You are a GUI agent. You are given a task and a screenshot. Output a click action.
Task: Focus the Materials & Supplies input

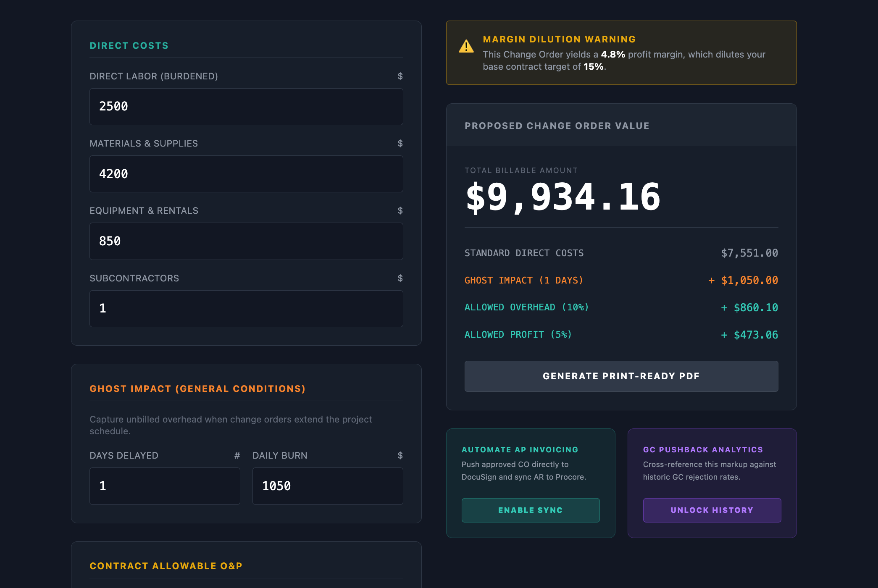(246, 174)
